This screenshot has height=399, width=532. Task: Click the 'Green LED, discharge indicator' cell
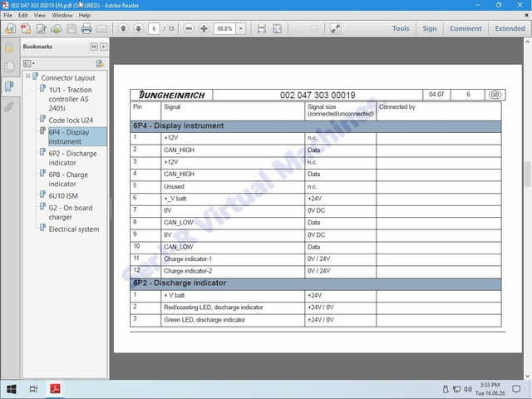[233, 320]
